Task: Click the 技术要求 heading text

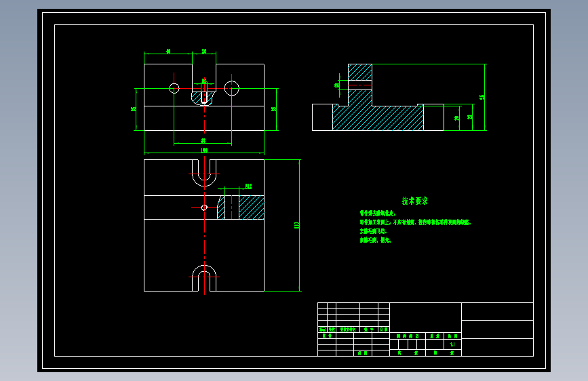Action: [x=415, y=201]
